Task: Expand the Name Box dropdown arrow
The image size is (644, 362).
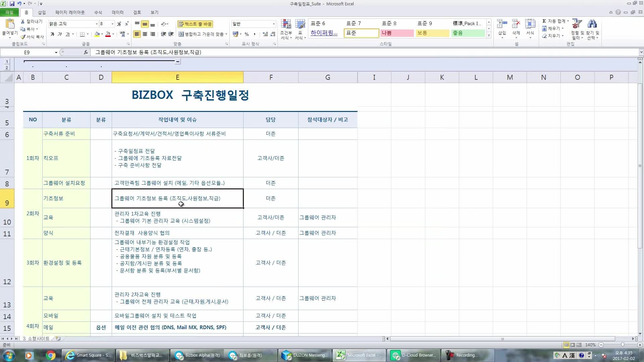Action: tap(56, 52)
